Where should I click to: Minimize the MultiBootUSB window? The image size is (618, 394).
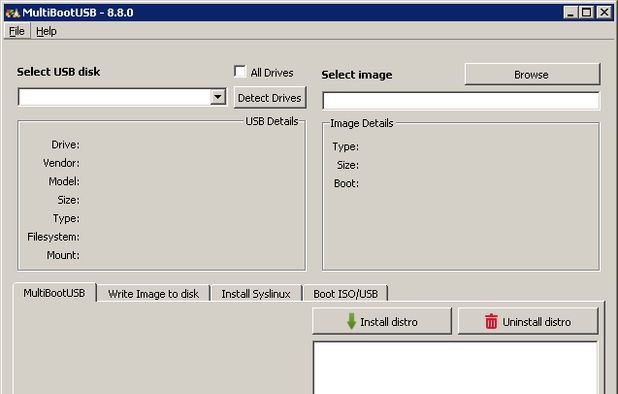pyautogui.click(x=570, y=13)
